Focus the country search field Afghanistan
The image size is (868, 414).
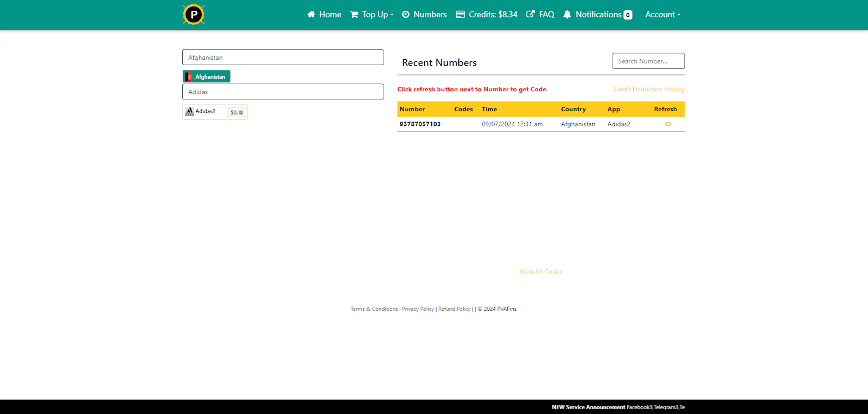pyautogui.click(x=283, y=58)
